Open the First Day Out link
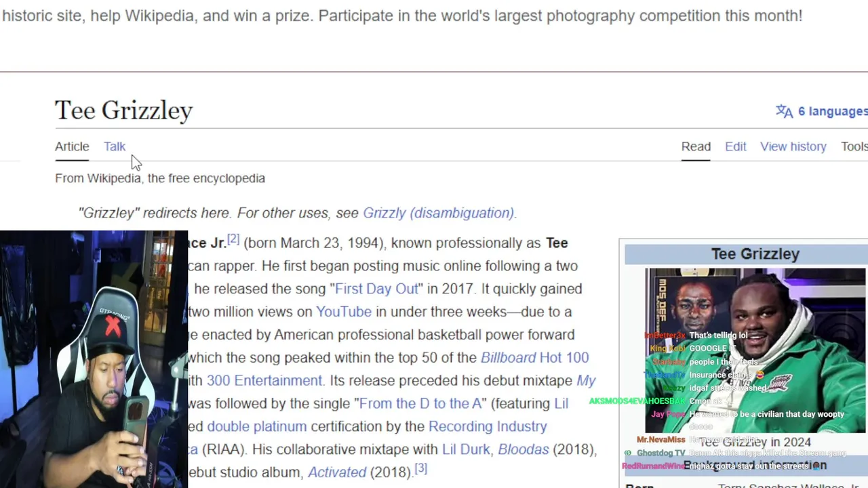The height and width of the screenshot is (488, 868). coord(376,289)
